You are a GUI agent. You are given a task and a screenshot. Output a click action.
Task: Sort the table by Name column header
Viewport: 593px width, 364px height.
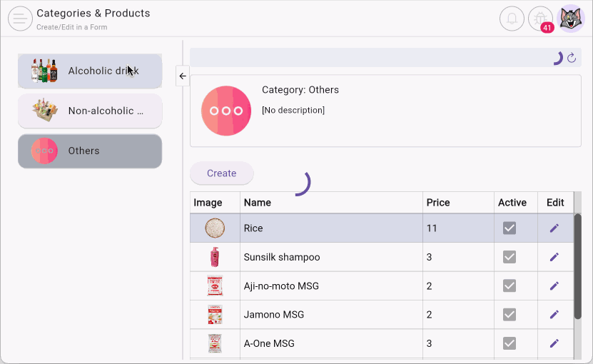(x=258, y=203)
